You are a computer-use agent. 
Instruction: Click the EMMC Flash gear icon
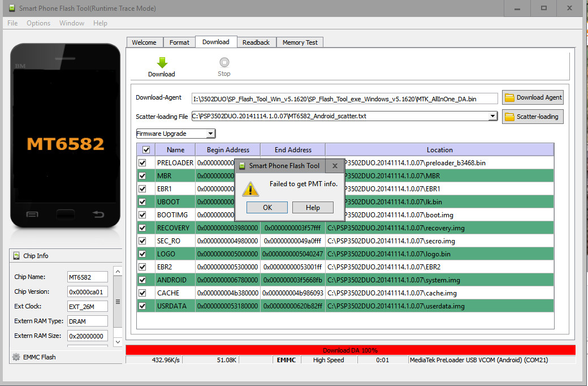(x=16, y=357)
